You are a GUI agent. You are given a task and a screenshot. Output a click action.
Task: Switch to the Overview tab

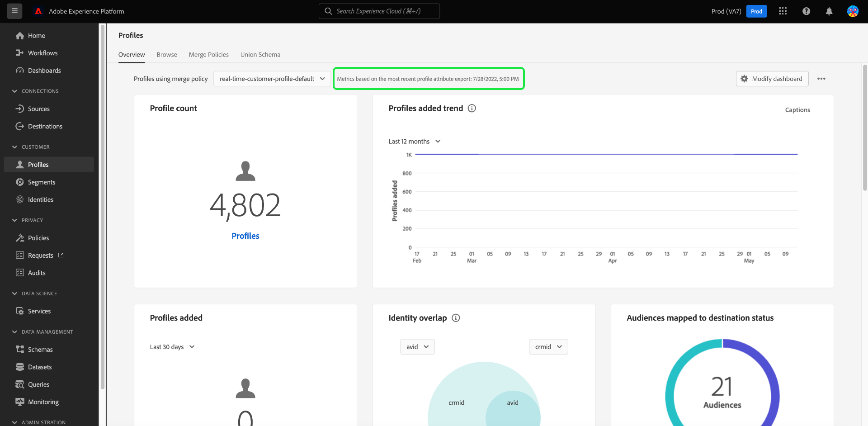click(132, 55)
